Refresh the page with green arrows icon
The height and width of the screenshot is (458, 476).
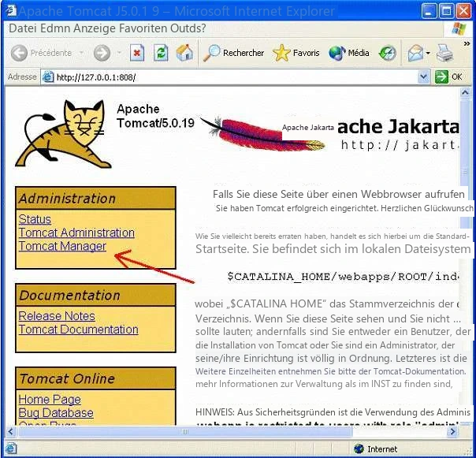coord(161,53)
